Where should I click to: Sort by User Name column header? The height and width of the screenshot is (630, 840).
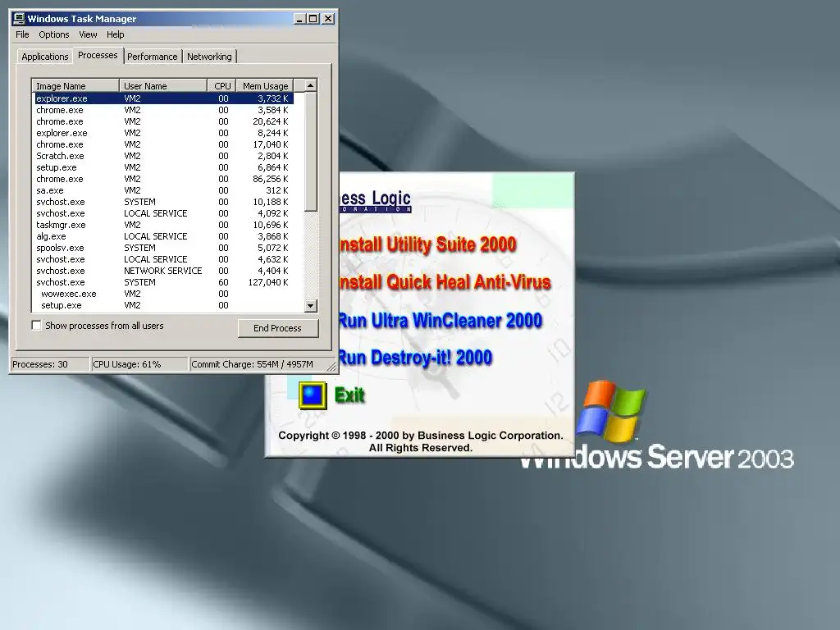(163, 85)
